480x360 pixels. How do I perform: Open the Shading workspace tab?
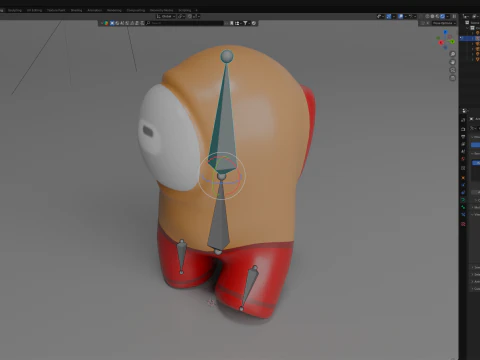(76, 10)
